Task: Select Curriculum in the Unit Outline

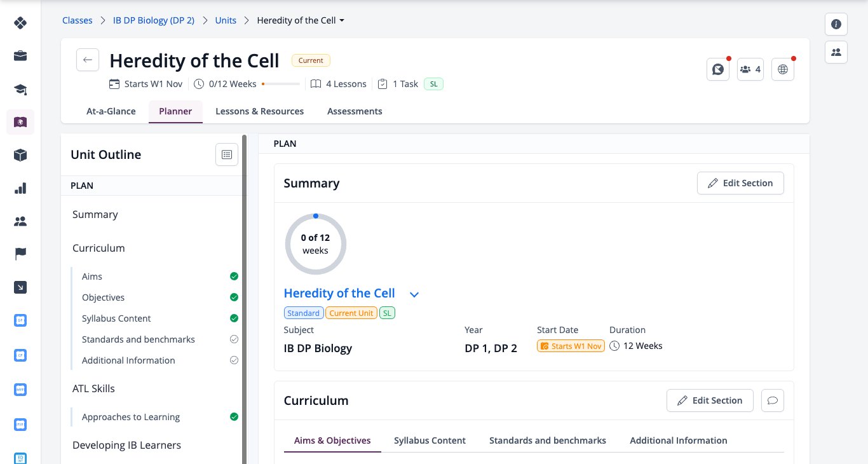Action: coord(98,248)
